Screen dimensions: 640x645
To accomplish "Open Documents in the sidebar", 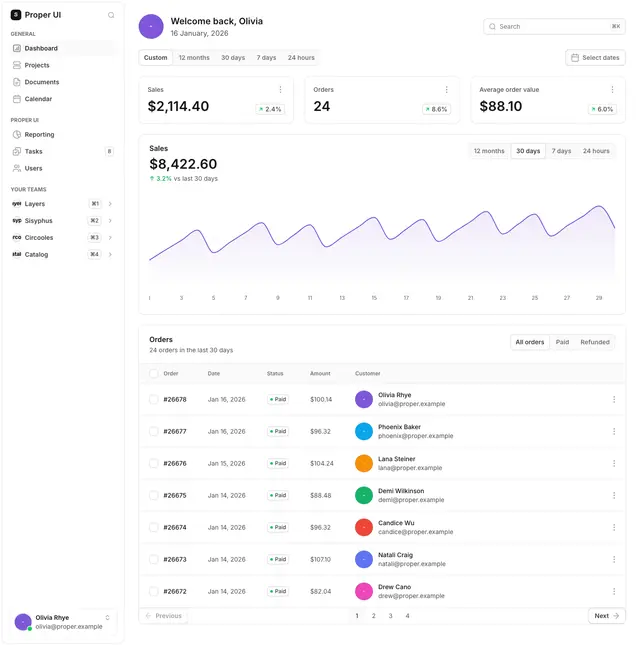I will click(63, 82).
